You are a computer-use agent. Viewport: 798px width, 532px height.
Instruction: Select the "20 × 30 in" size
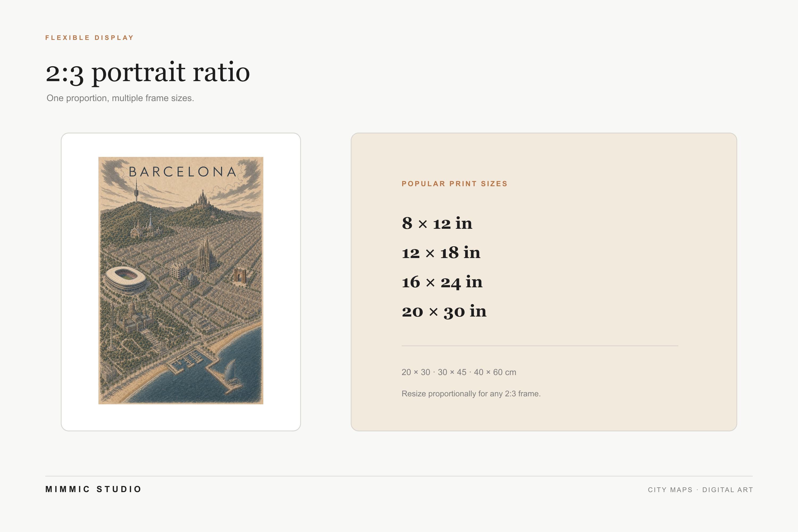pyautogui.click(x=444, y=311)
